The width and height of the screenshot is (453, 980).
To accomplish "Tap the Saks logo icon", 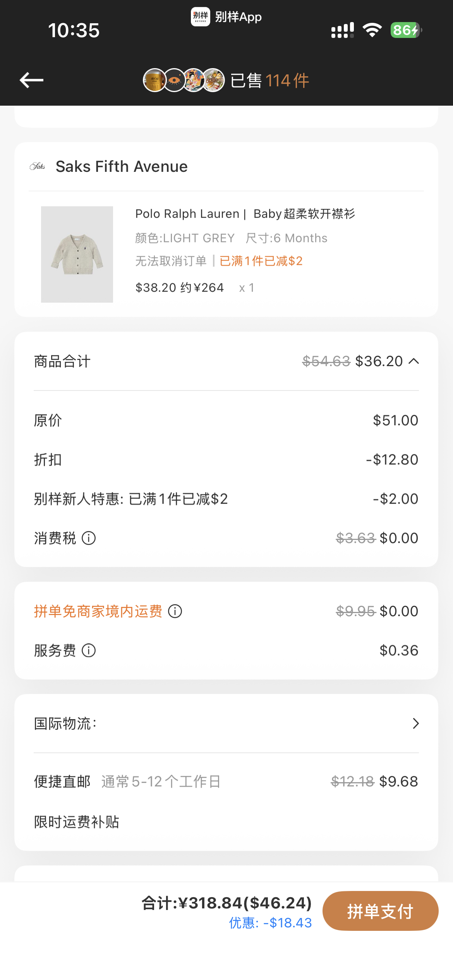I will [x=38, y=166].
